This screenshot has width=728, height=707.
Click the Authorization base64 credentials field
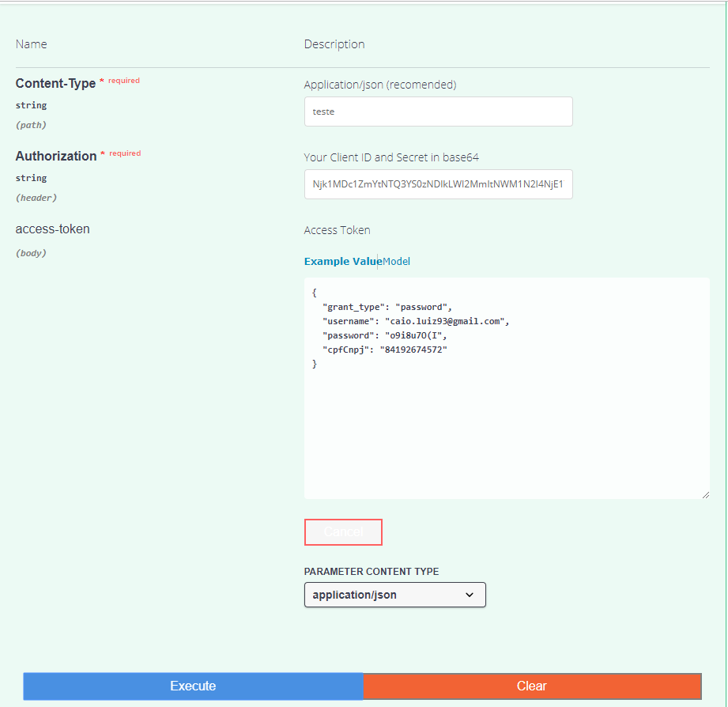(438, 183)
